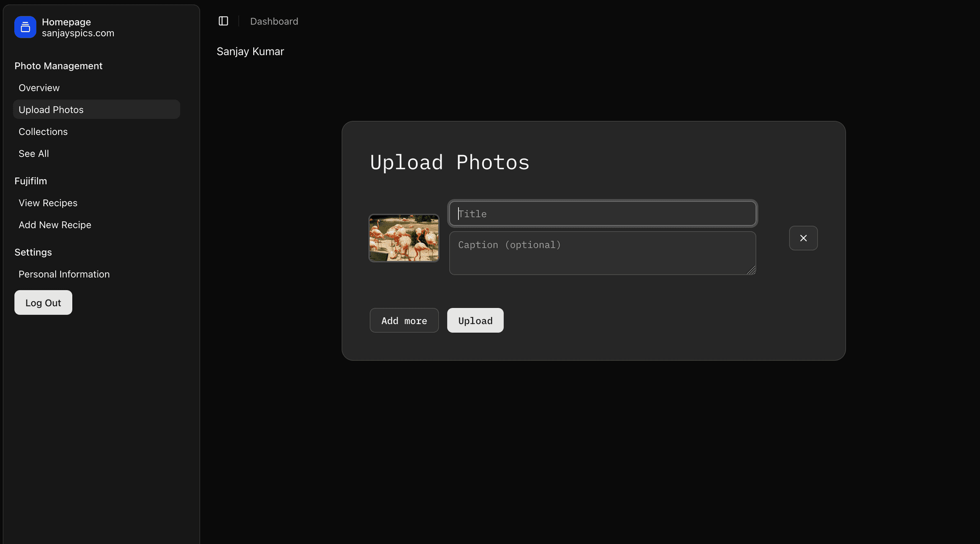Click the Dashboard breadcrumb
Screen dimensions: 980x544
(274, 21)
